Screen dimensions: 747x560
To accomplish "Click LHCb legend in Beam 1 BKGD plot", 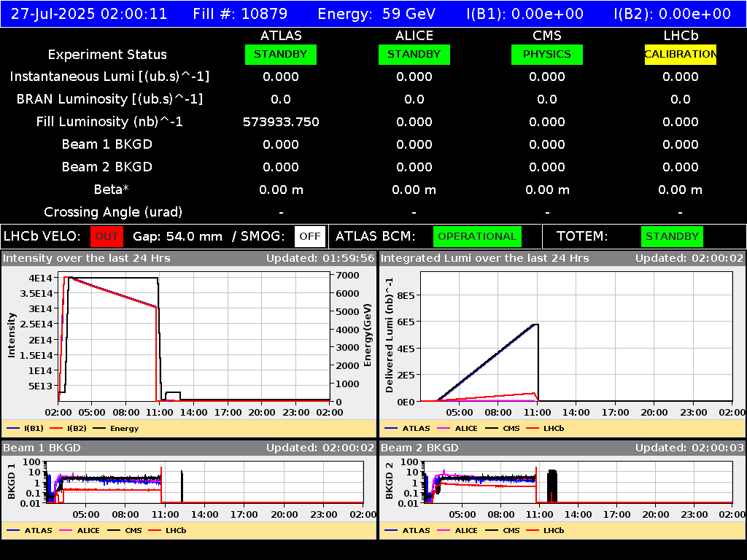I will pyautogui.click(x=167, y=530).
